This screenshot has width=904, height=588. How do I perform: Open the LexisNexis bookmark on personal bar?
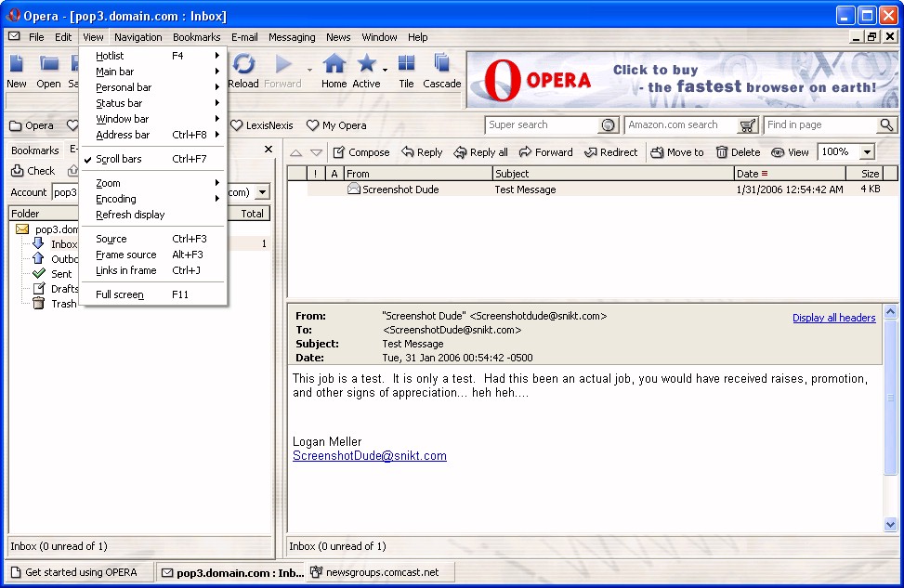[262, 125]
